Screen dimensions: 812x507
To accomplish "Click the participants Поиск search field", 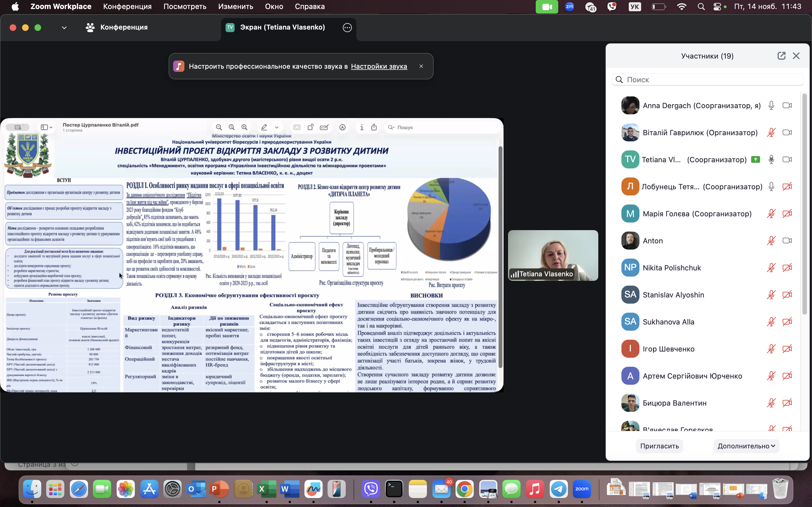I will pyautogui.click(x=708, y=79).
